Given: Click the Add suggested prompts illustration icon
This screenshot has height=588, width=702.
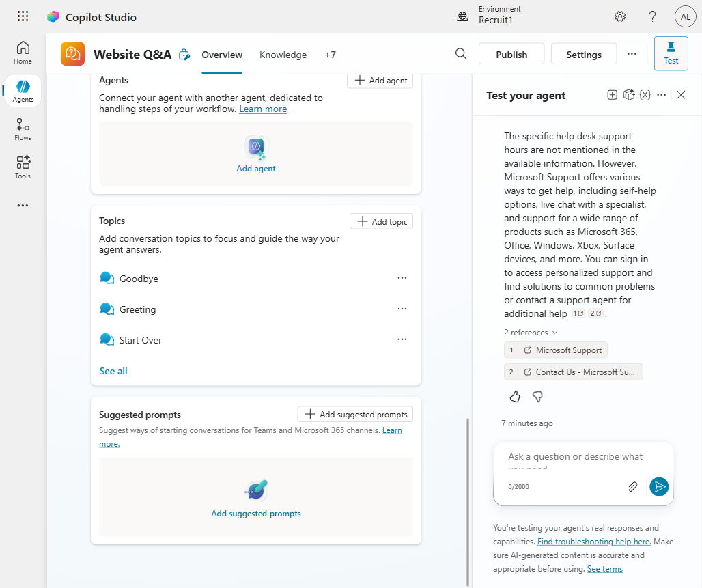Looking at the screenshot, I should (x=256, y=490).
